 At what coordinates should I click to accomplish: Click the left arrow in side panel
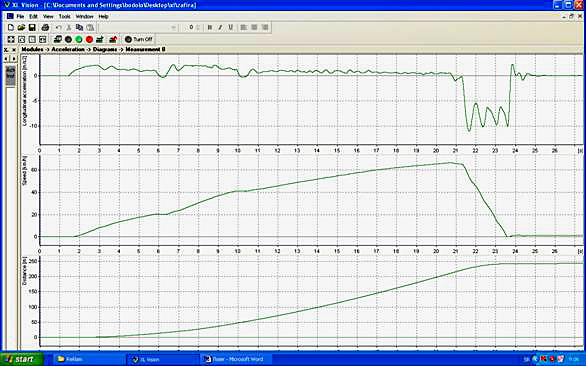pyautogui.click(x=6, y=59)
